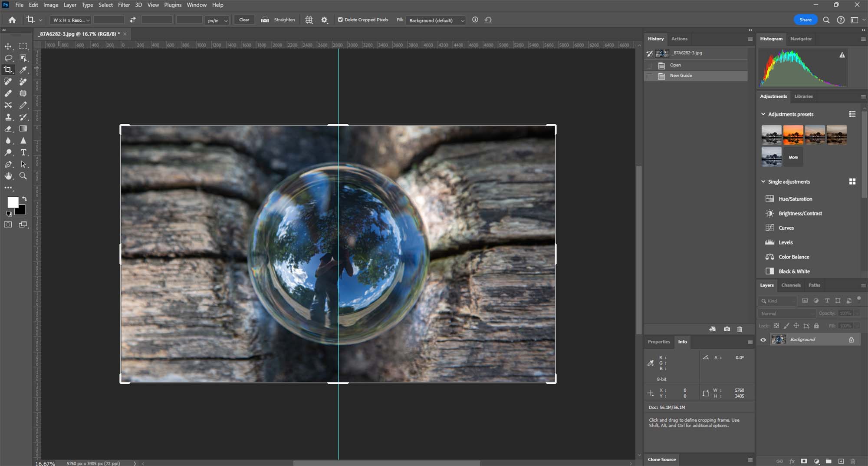This screenshot has height=466, width=868.
Task: Collapse the Single adjustments section
Action: (x=763, y=182)
